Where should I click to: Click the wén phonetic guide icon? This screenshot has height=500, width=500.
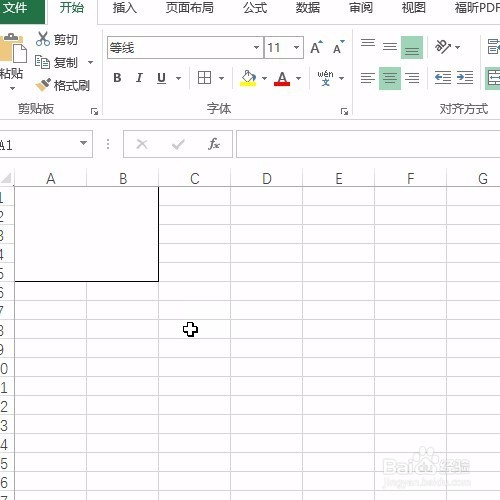tap(326, 78)
